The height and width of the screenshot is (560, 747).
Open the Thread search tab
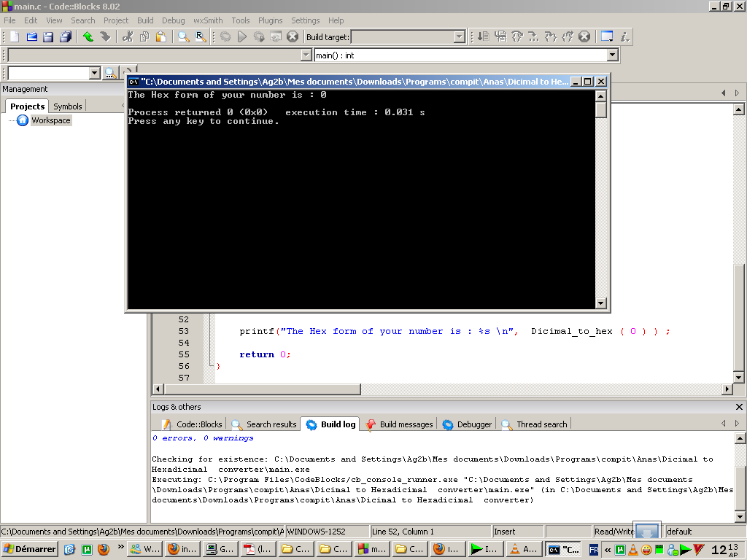535,424
